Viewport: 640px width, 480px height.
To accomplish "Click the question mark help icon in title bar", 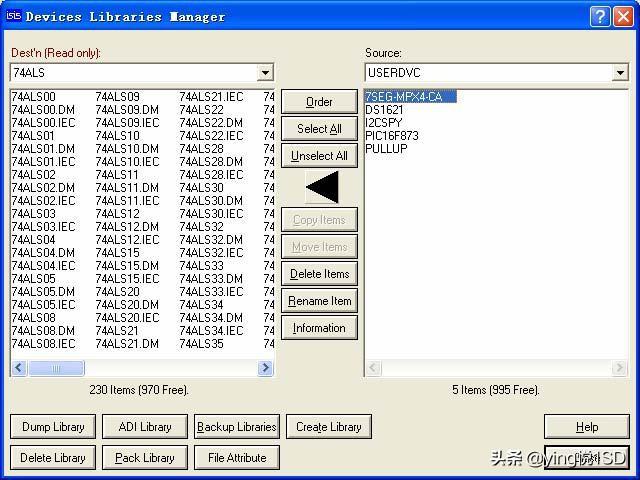I will (599, 16).
